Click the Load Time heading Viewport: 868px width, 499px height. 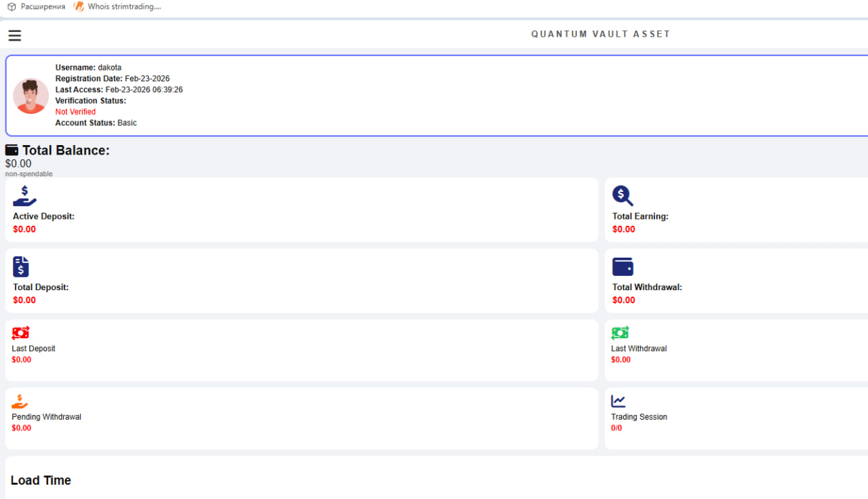pyautogui.click(x=41, y=480)
